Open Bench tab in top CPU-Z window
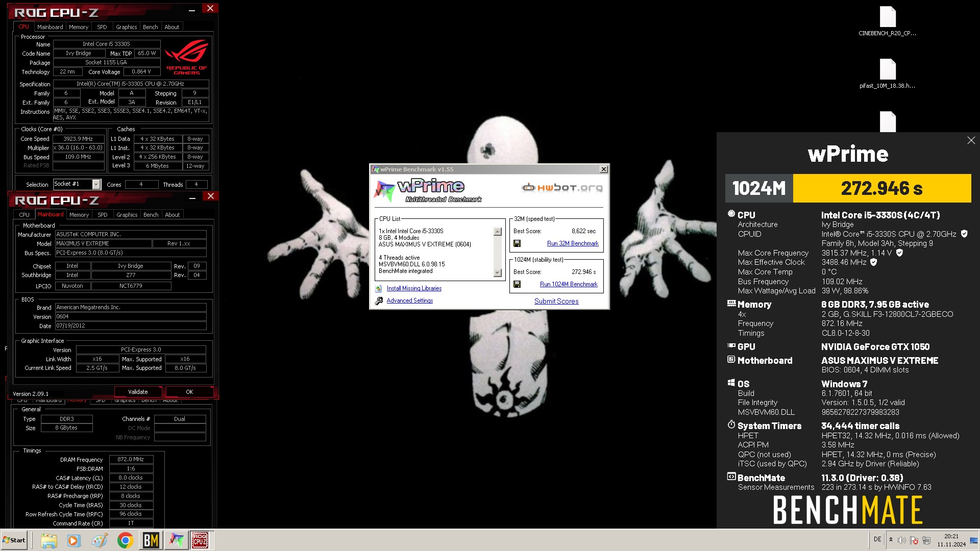Viewport: 980px width, 551px height. [150, 27]
